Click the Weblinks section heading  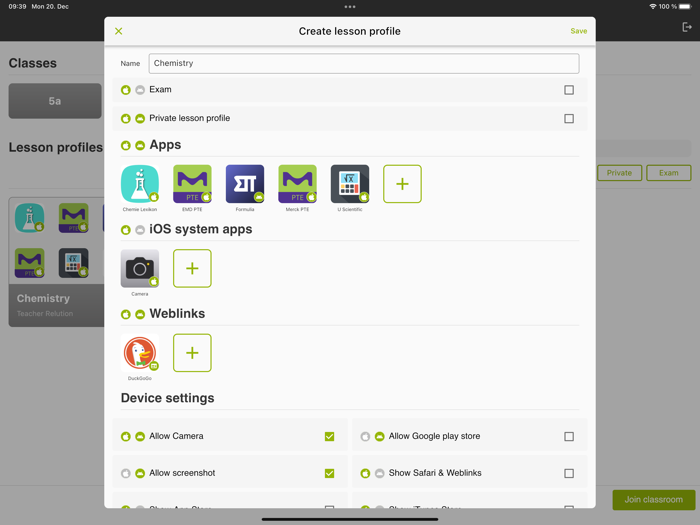(x=177, y=313)
